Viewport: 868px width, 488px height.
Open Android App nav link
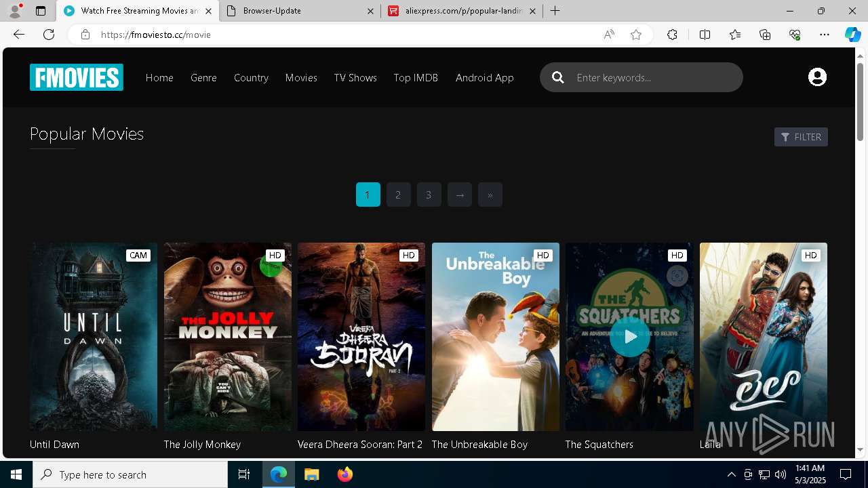pyautogui.click(x=484, y=78)
